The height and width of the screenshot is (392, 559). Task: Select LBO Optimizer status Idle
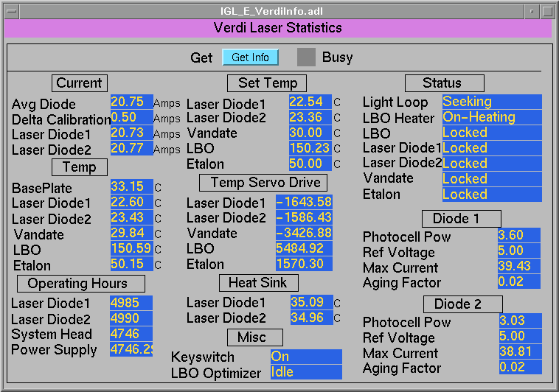(306, 372)
